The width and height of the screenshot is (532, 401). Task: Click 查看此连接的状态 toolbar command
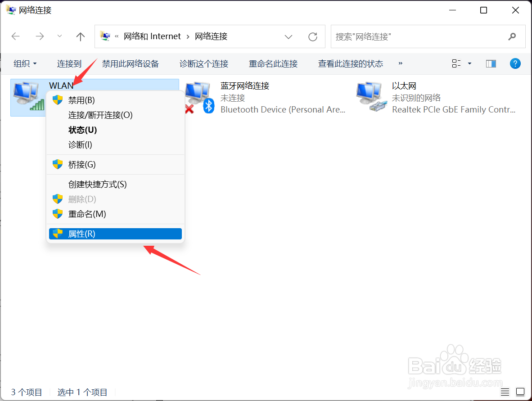coord(351,63)
